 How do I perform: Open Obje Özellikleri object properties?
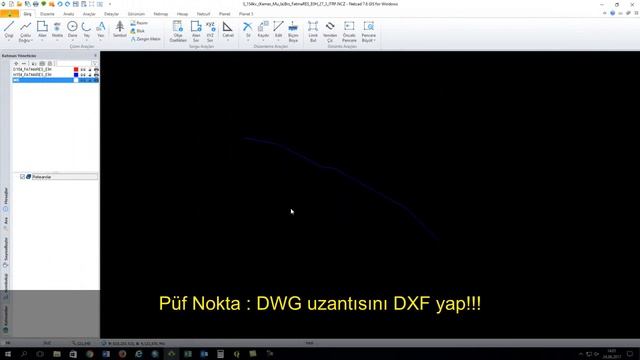(178, 31)
